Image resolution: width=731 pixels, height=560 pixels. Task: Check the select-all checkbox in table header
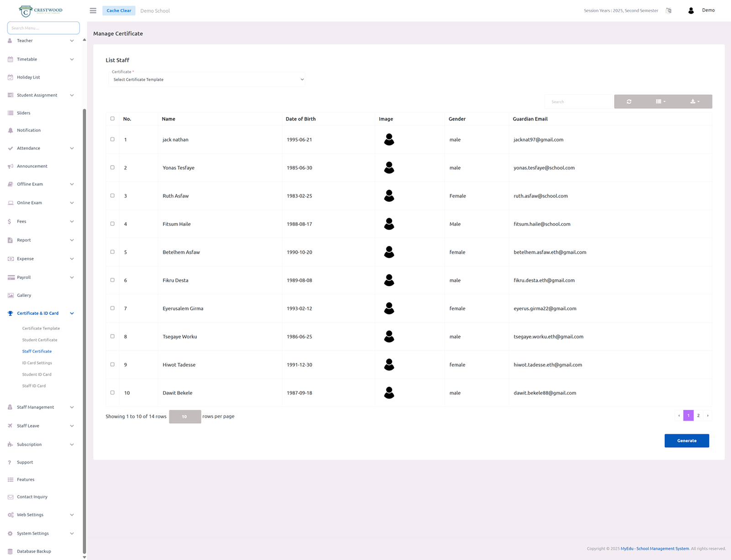tap(112, 119)
